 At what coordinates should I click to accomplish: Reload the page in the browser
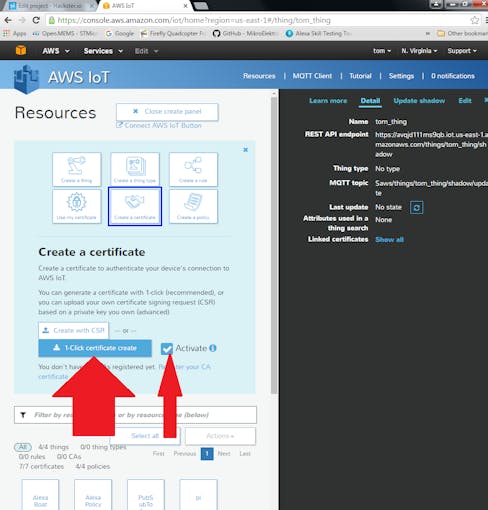click(36, 20)
